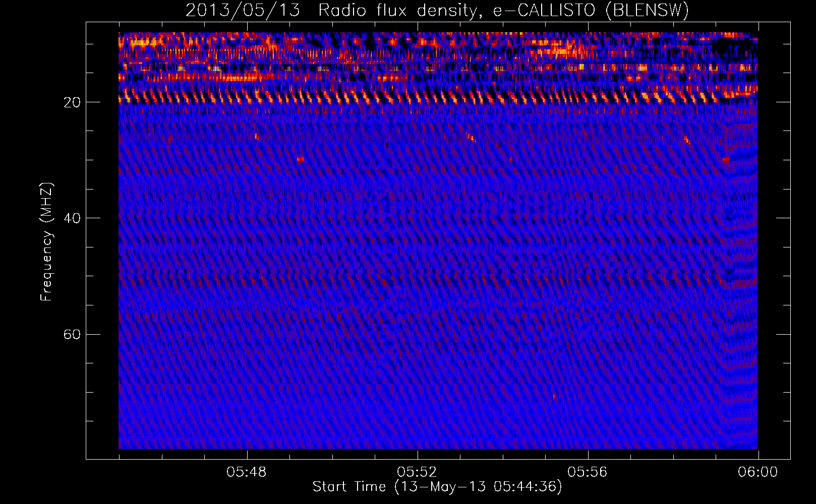816x504 pixels.
Task: Click the 40 MHz frequency tick label
Action: coord(72,218)
